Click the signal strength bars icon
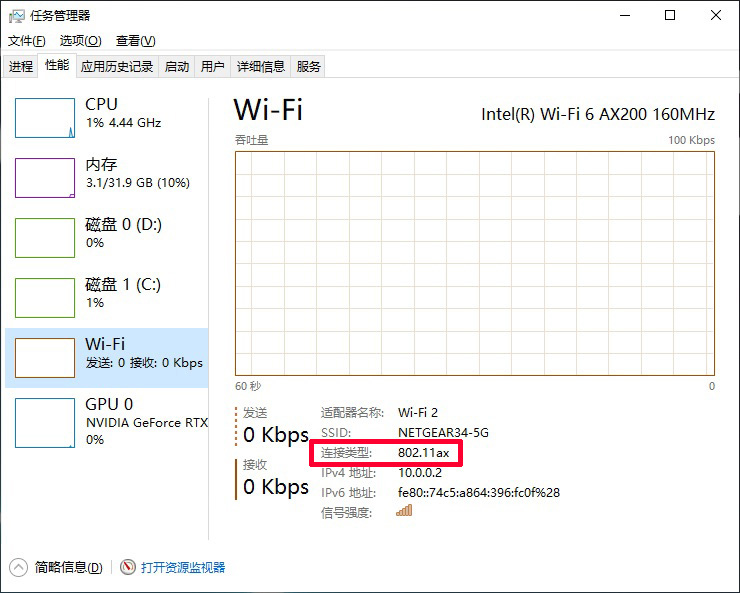This screenshot has width=740, height=593. click(x=404, y=510)
